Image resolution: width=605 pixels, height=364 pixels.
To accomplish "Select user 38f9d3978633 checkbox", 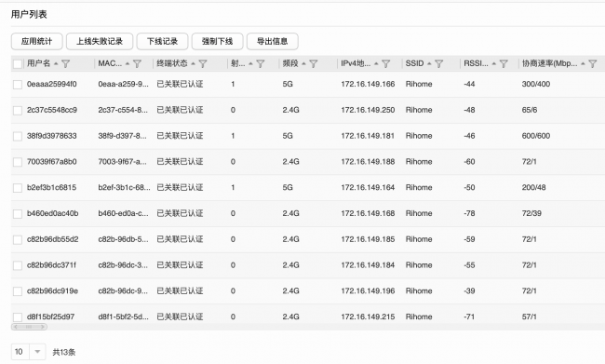I will pos(18,136).
